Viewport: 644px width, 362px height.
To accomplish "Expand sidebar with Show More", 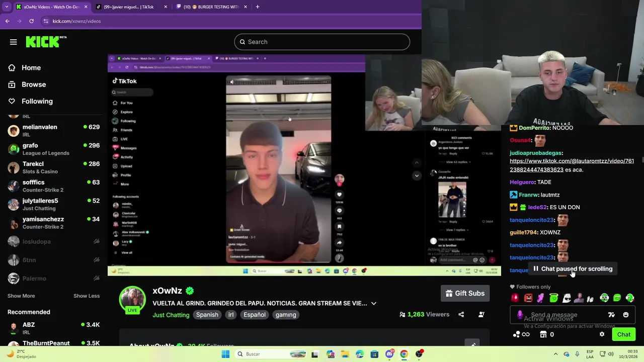I will coord(21,296).
